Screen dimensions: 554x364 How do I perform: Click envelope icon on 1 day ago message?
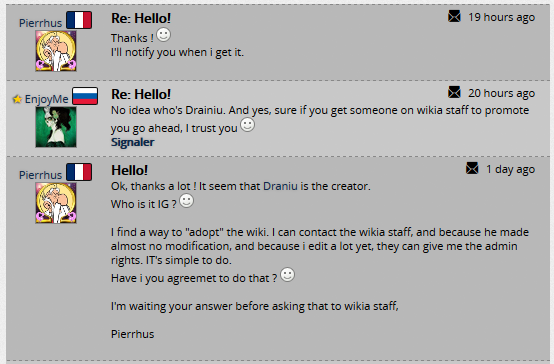[472, 168]
